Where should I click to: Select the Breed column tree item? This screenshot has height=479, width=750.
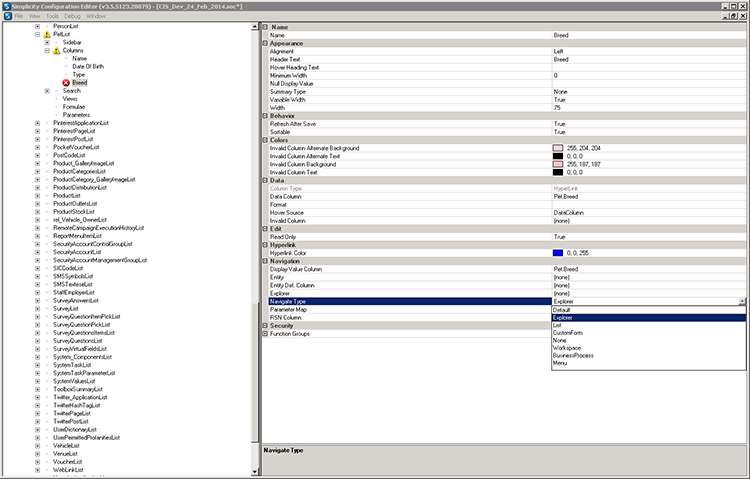pyautogui.click(x=80, y=83)
